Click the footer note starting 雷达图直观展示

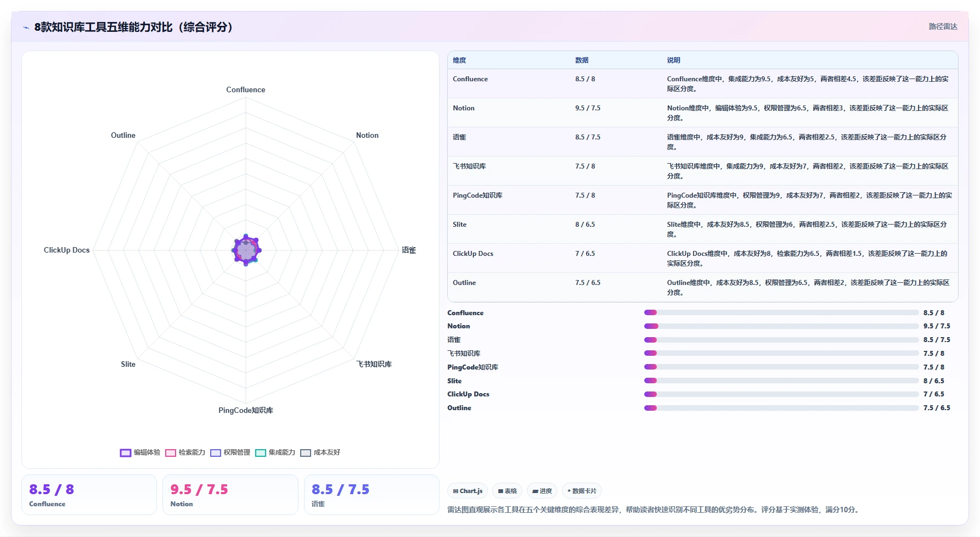(x=654, y=510)
